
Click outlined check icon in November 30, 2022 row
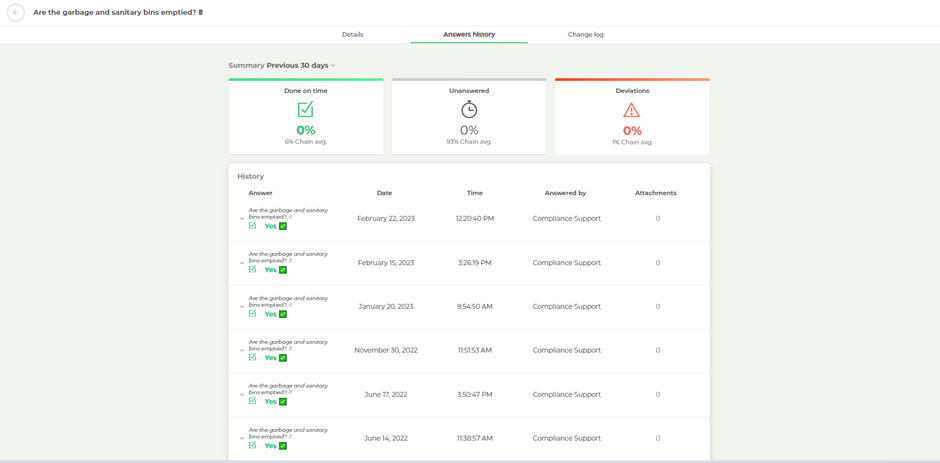tap(252, 357)
